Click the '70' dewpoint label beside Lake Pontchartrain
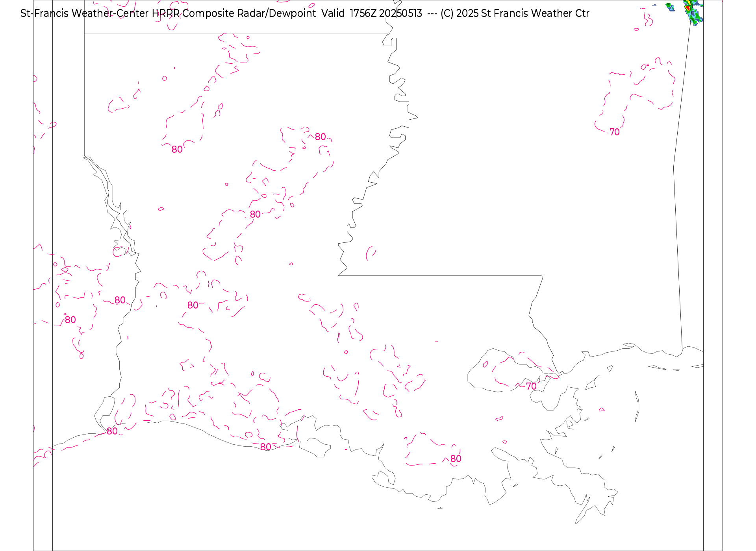Viewport: 756px width, 551px height. 531,386
